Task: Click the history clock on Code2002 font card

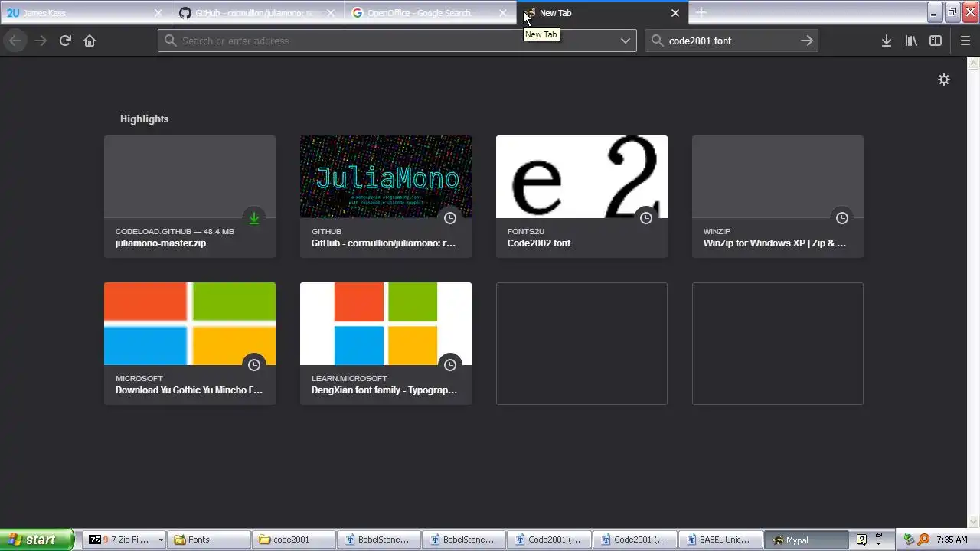Action: point(646,218)
